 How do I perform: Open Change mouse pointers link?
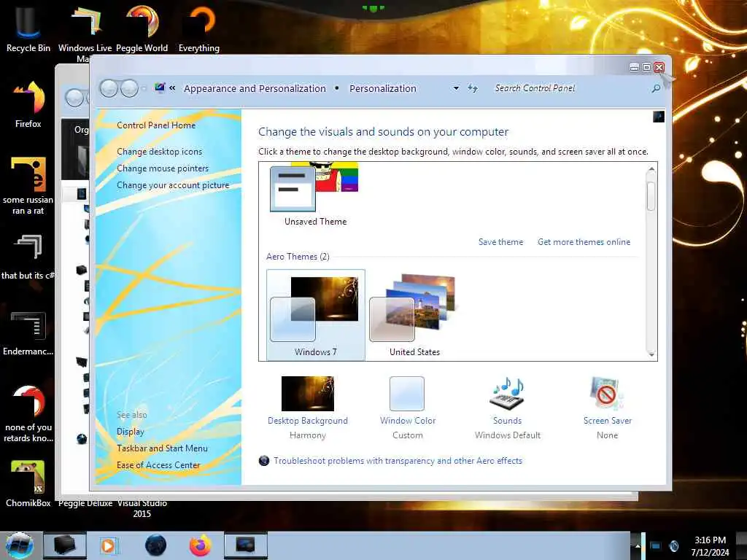click(163, 168)
